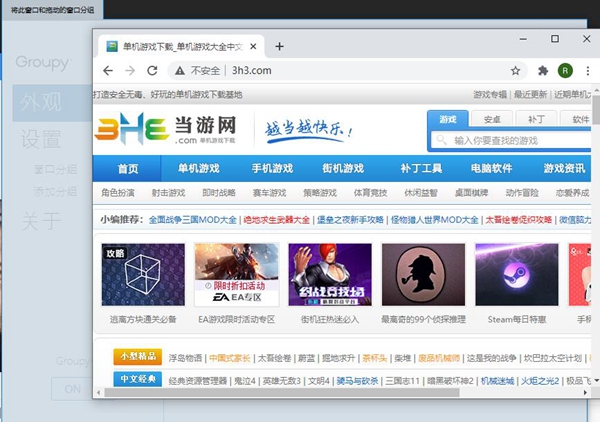600x422 pixels.
Task: Click the 角色扮演 category link
Action: (x=118, y=193)
